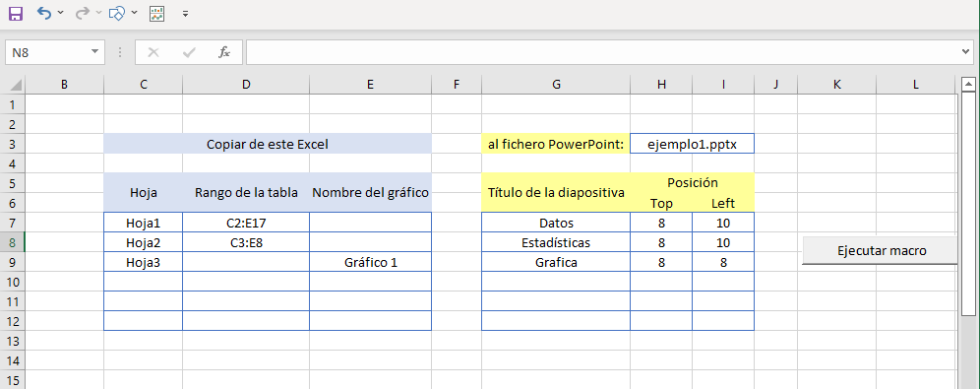Click the cell 'al fichero PowerPoint:'
Viewport: 980px width, 389px height.
pyautogui.click(x=556, y=144)
